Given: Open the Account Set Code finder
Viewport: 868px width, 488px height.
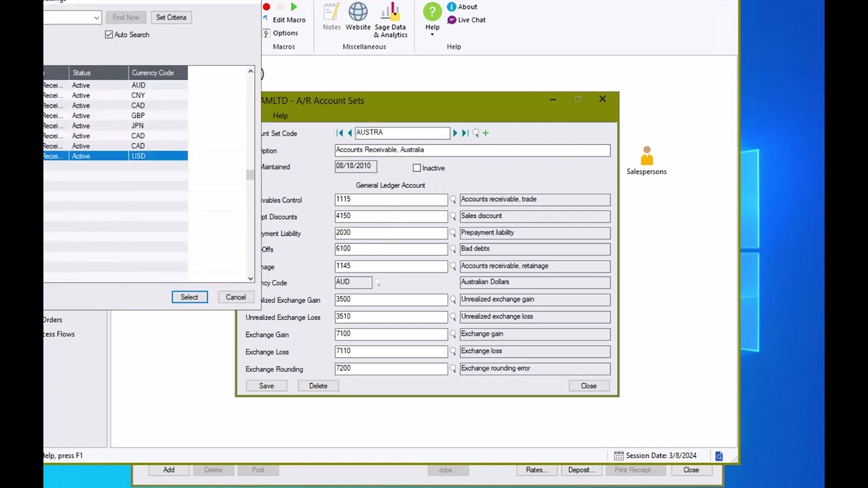Looking at the screenshot, I should (475, 133).
